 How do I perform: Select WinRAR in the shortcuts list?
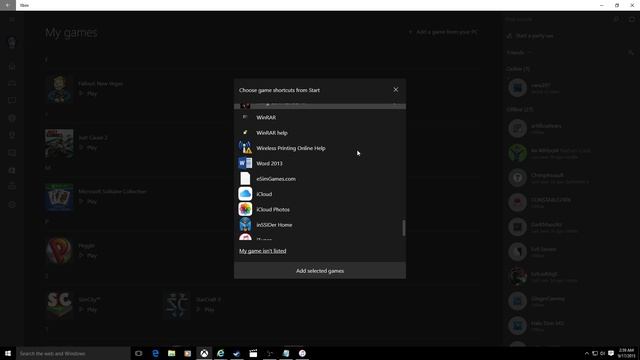pyautogui.click(x=320, y=117)
